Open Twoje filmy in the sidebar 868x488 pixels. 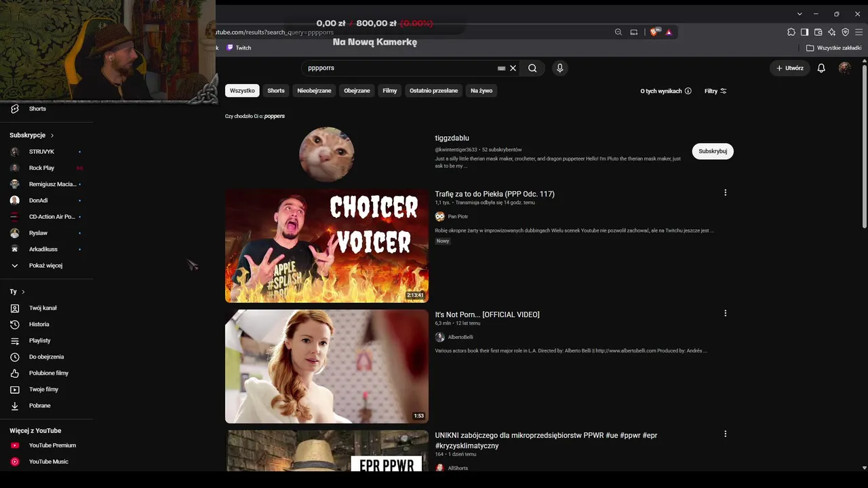(x=43, y=389)
